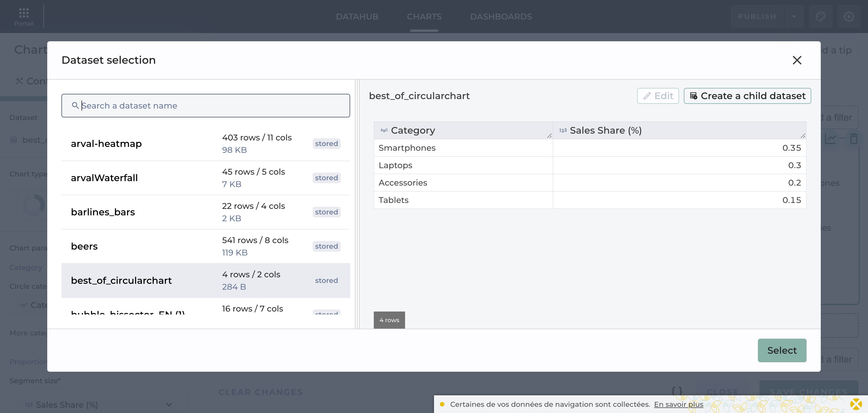Click the table icon beside Category header
This screenshot has height=413, width=868.
pos(384,131)
